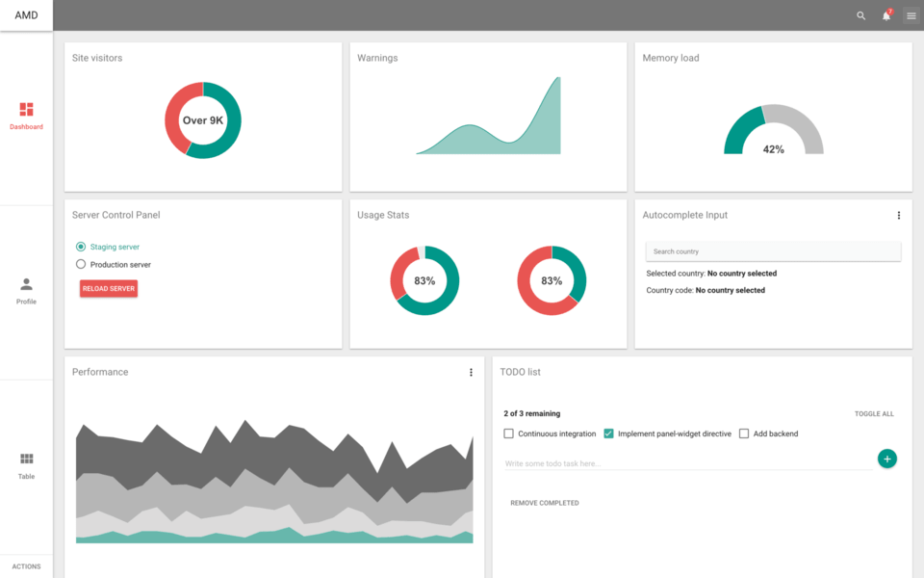Click ACTIONS at the bottom of the sidebar
The width and height of the screenshot is (924, 578).
26,566
